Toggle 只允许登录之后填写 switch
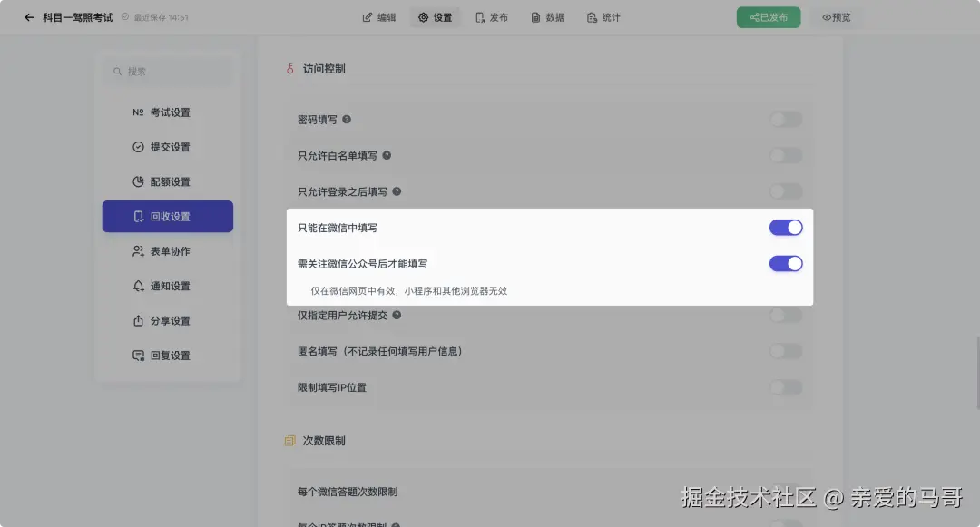The height and width of the screenshot is (527, 980). [x=786, y=191]
